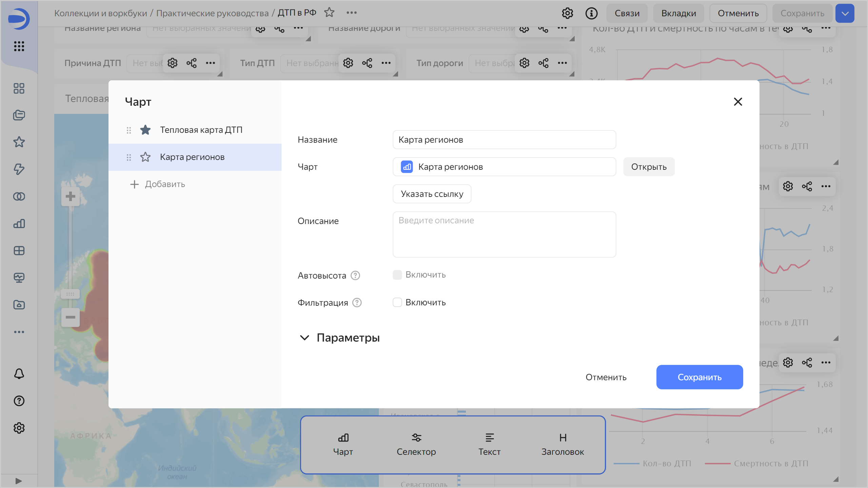The height and width of the screenshot is (488, 868).
Task: Open the notifications bell in sidebar
Action: (19, 374)
